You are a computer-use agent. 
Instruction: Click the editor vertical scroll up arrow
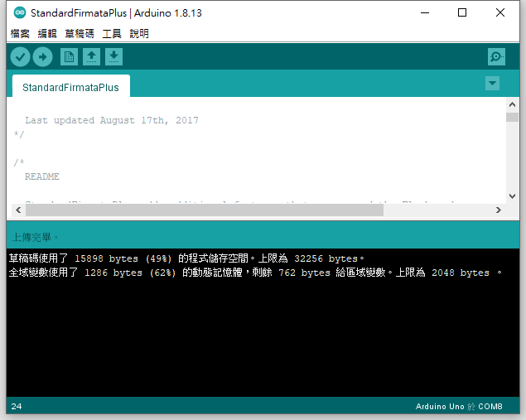tap(512, 104)
